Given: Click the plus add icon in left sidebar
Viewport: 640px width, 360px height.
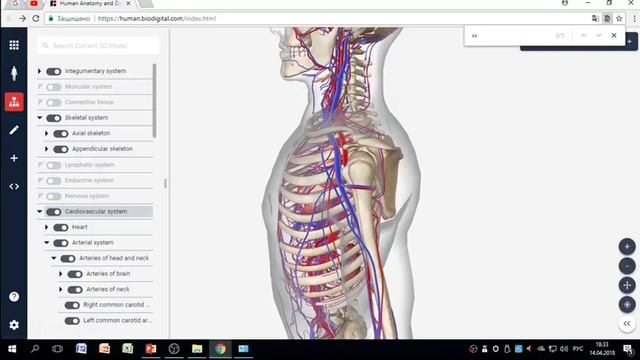Looking at the screenshot, I should [14, 158].
